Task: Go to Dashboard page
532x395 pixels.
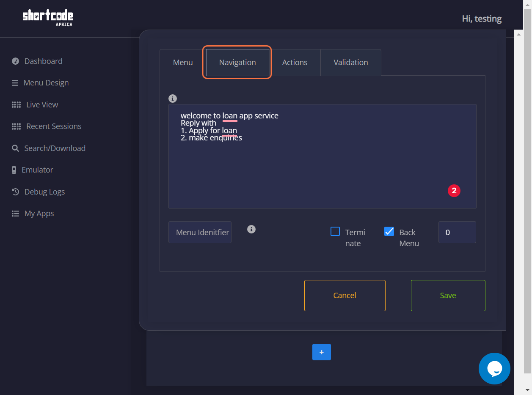Action: pos(43,61)
